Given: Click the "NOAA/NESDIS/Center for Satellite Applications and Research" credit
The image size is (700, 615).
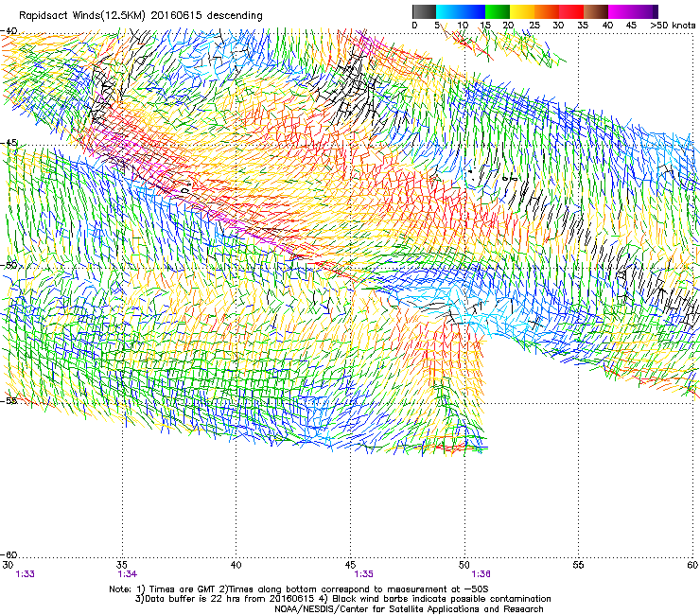Looking at the screenshot, I should tap(409, 609).
